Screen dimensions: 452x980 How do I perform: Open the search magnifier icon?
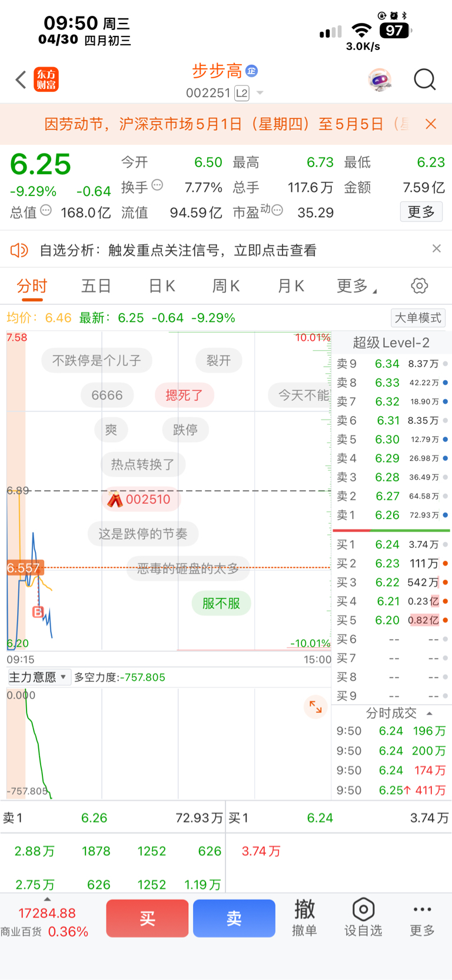point(424,79)
